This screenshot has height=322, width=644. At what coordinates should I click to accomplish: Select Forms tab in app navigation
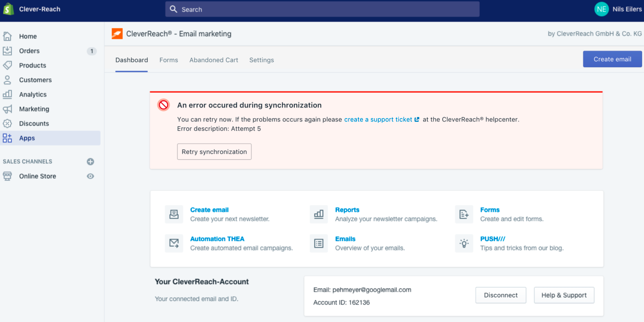coord(169,60)
